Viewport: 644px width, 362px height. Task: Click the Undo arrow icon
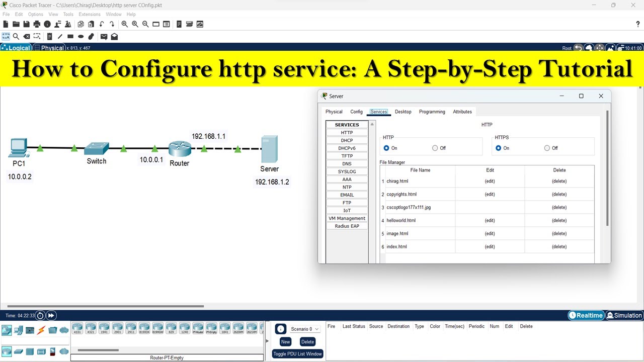(102, 24)
